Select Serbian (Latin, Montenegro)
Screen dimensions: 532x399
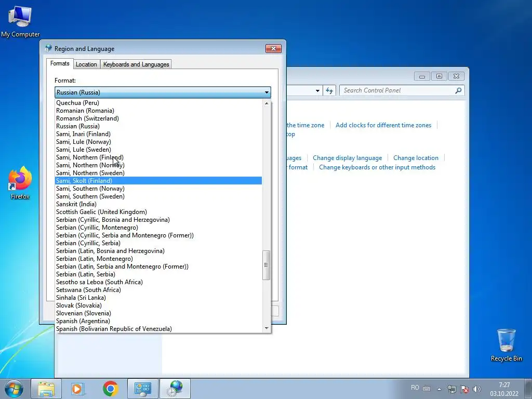(x=158, y=259)
